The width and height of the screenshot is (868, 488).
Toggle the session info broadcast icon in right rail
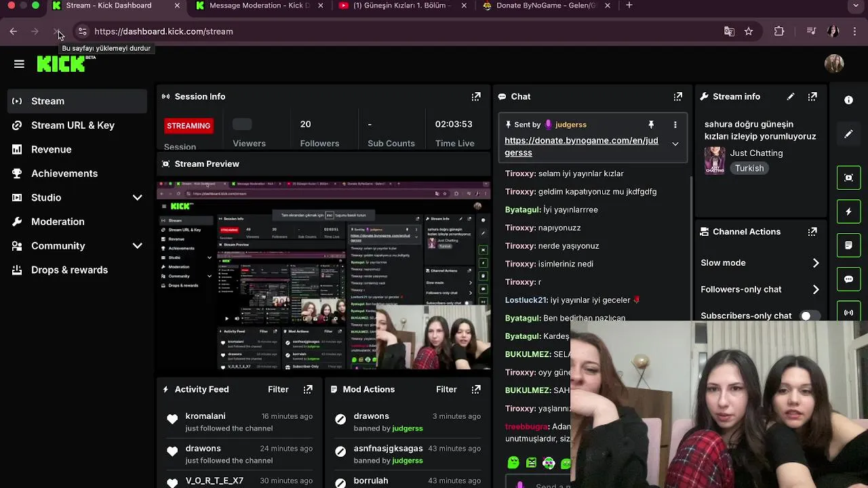click(848, 312)
